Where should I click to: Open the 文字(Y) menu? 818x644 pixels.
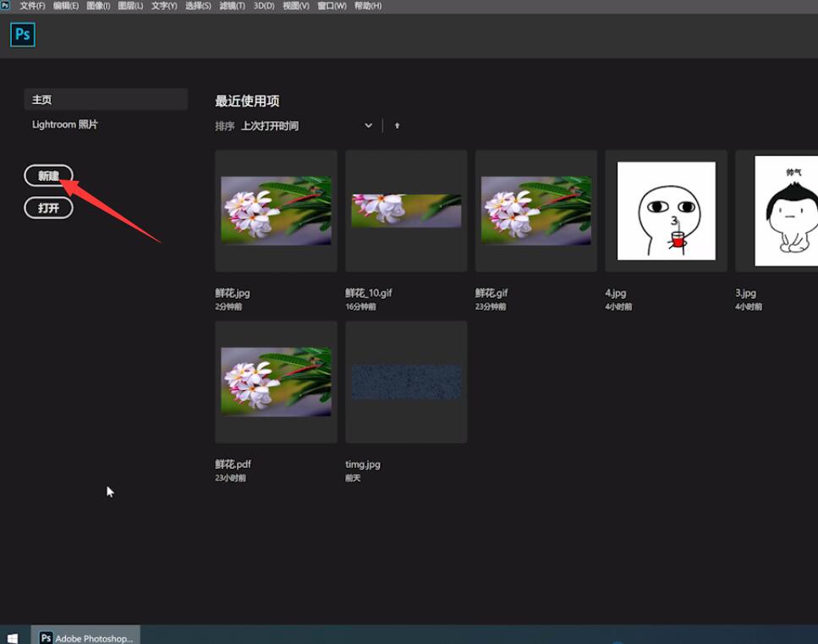point(164,6)
